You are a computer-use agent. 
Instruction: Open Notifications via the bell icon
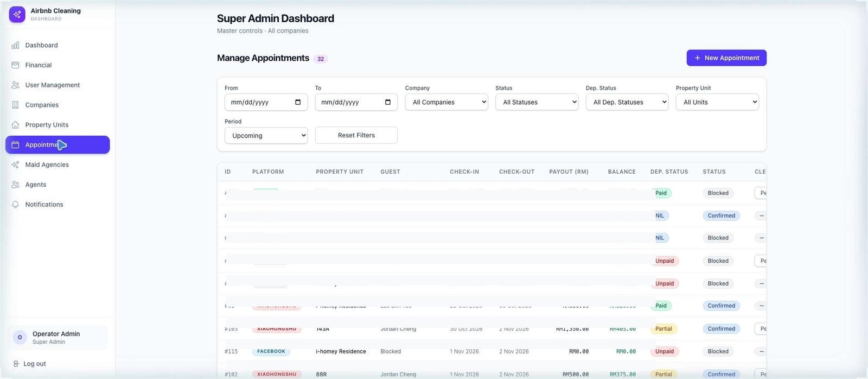[x=15, y=205]
